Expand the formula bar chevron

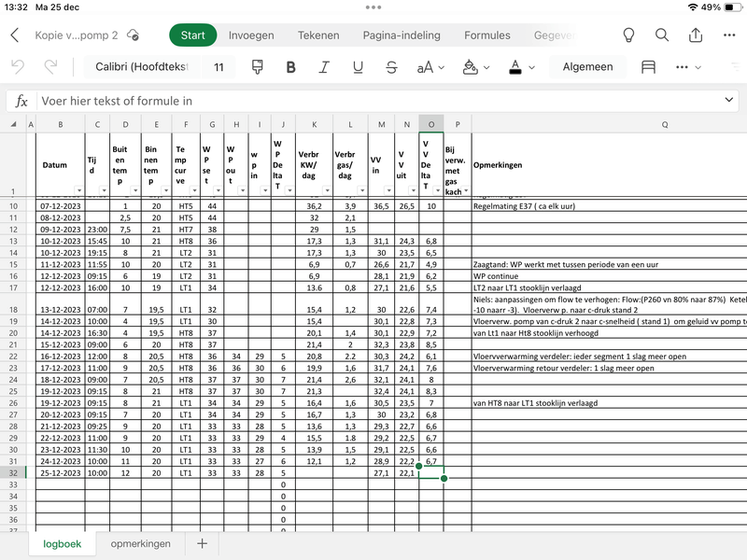pos(729,100)
